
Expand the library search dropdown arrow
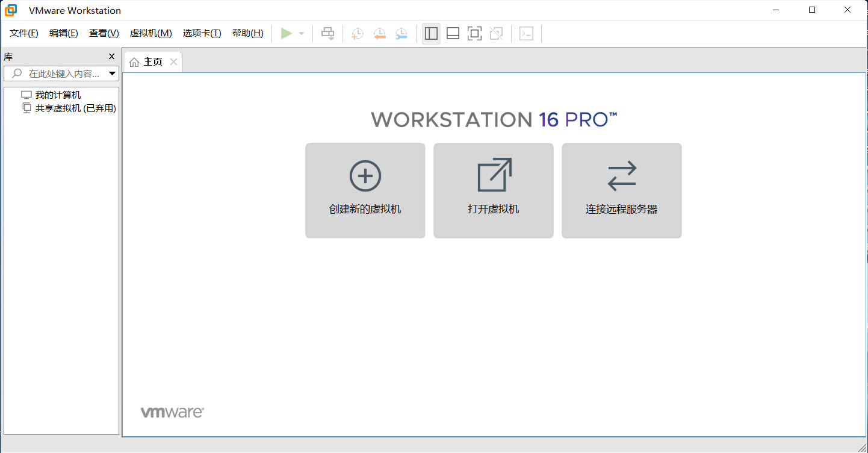[x=112, y=73]
